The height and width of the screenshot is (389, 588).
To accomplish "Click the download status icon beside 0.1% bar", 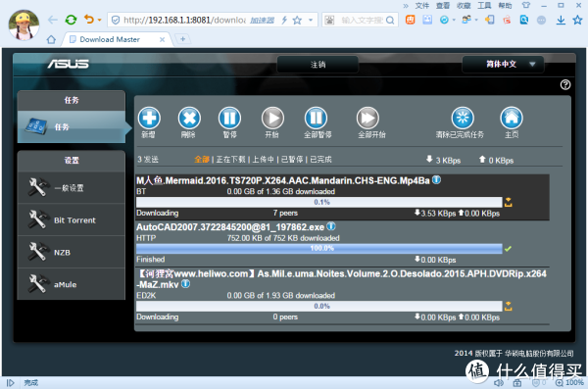I will click(x=508, y=202).
